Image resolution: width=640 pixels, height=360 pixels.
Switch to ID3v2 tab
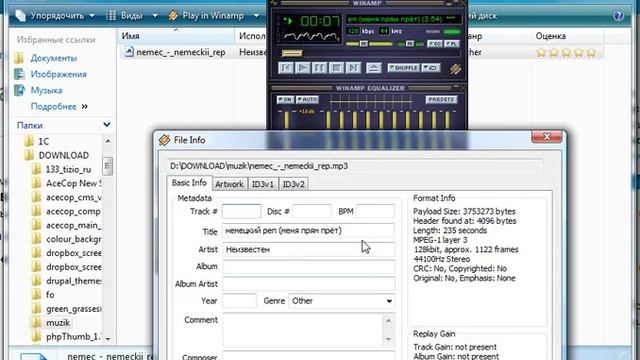click(x=293, y=184)
